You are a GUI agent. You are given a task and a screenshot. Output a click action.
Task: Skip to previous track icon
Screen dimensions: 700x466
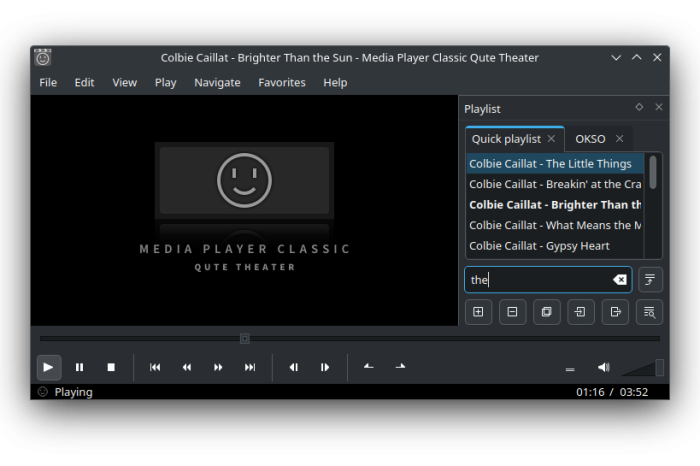(x=155, y=367)
